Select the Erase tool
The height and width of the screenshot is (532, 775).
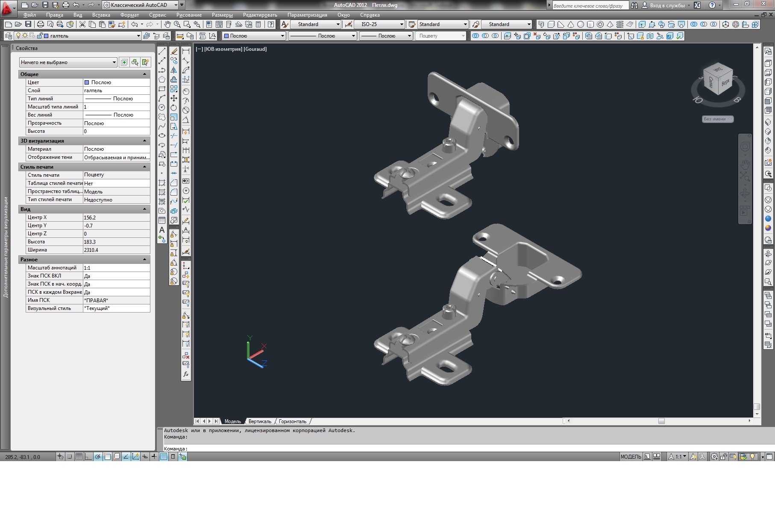tap(174, 51)
